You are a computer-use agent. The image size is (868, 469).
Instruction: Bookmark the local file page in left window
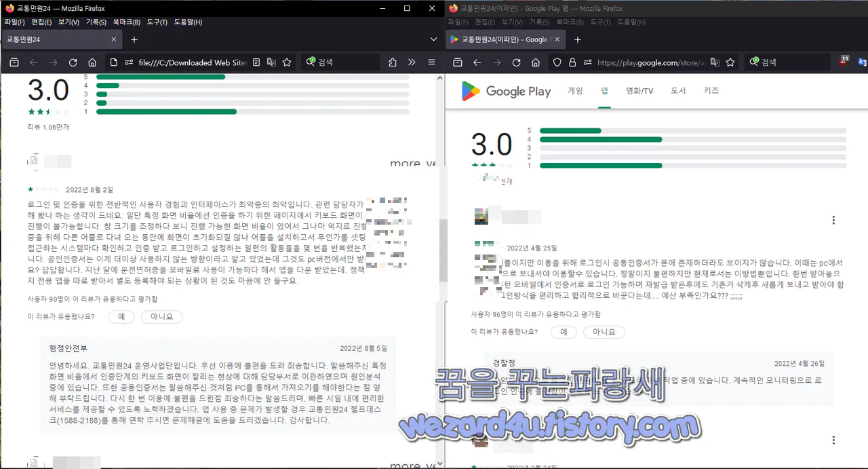click(287, 62)
